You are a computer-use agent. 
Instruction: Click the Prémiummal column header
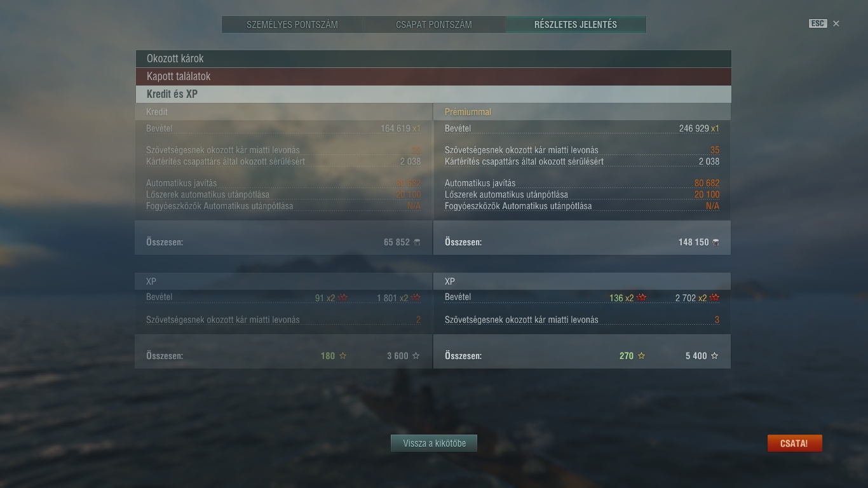468,112
